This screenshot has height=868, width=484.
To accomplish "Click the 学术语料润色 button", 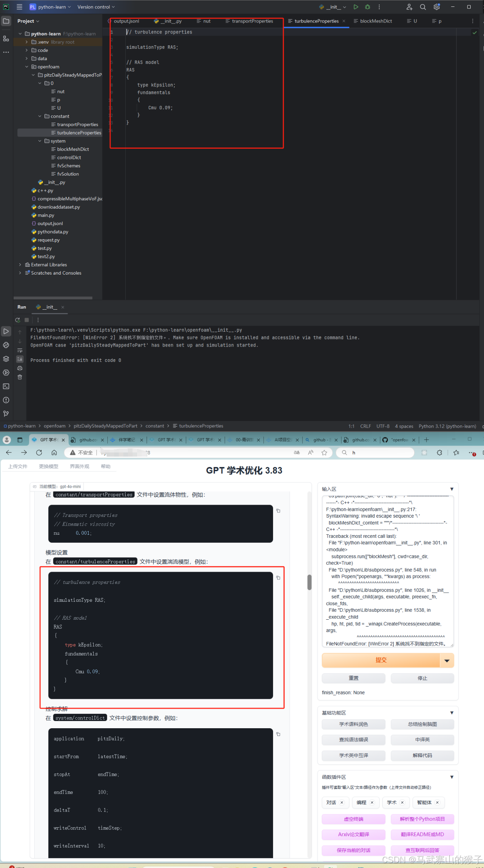I will (353, 724).
